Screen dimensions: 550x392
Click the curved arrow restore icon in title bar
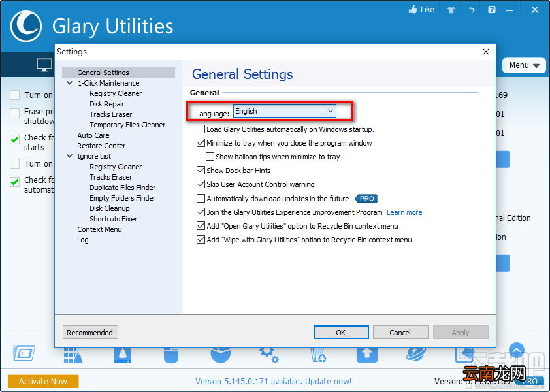(472, 10)
